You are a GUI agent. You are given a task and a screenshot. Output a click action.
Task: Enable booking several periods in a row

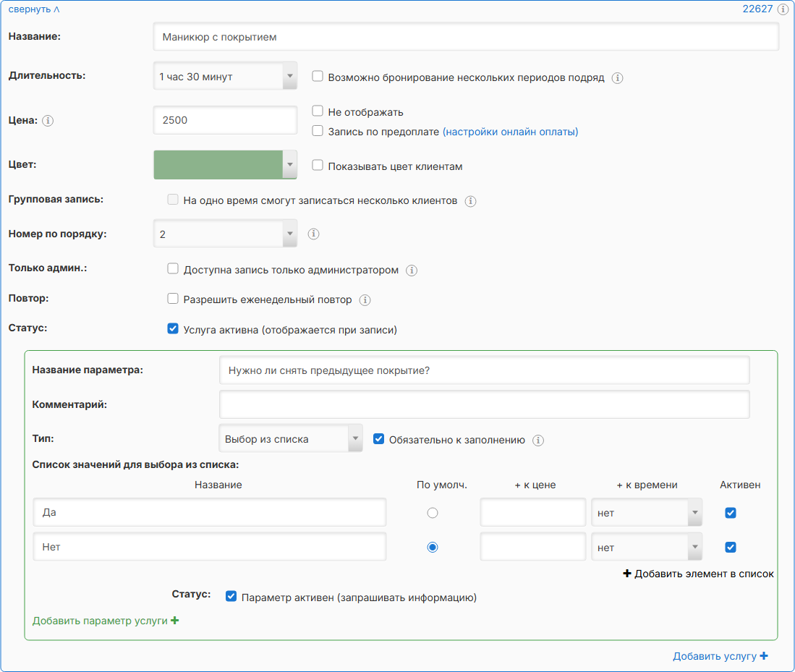tap(318, 76)
